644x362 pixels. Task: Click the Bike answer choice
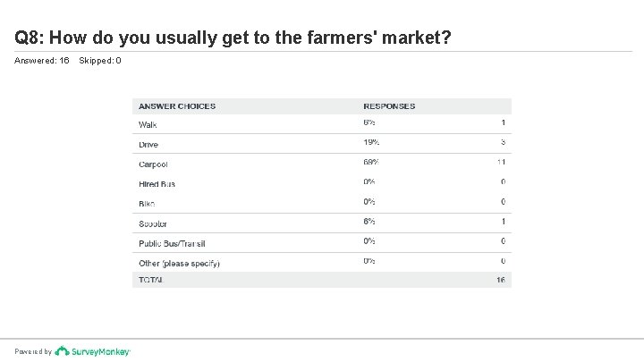(147, 203)
